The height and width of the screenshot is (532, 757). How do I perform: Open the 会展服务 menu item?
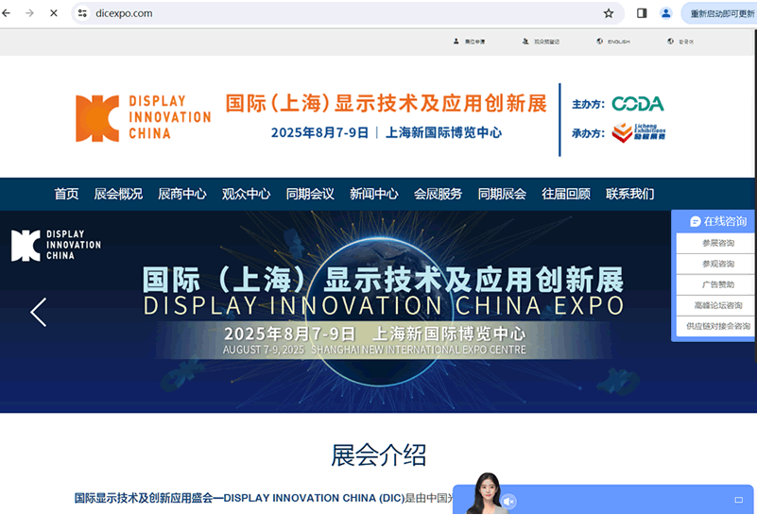438,194
